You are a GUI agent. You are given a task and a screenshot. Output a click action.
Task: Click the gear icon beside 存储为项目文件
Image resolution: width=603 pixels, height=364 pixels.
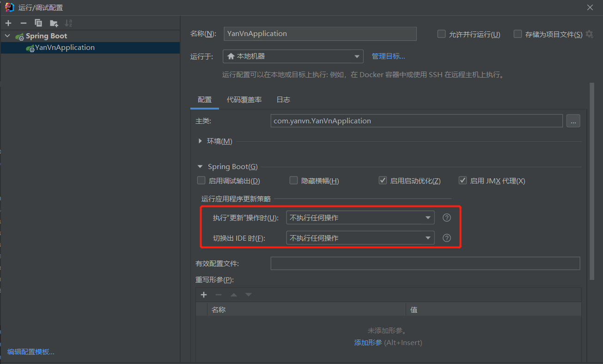pyautogui.click(x=589, y=34)
